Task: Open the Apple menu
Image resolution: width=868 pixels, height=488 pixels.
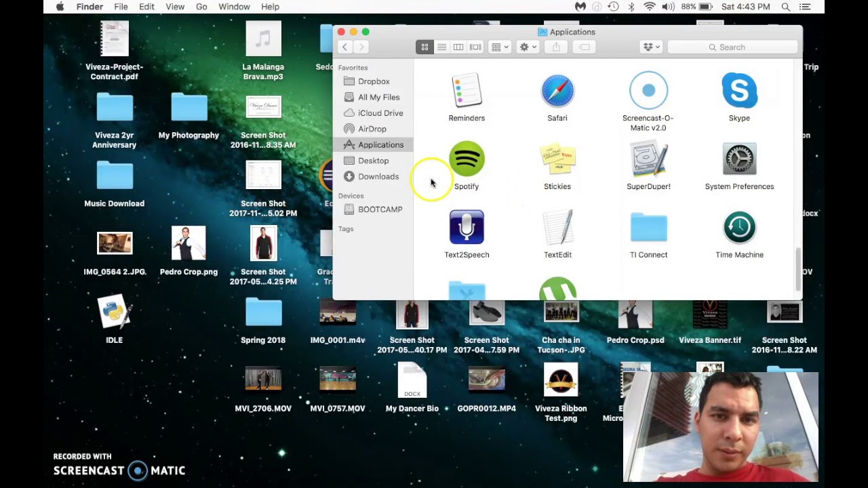Action: (x=60, y=7)
